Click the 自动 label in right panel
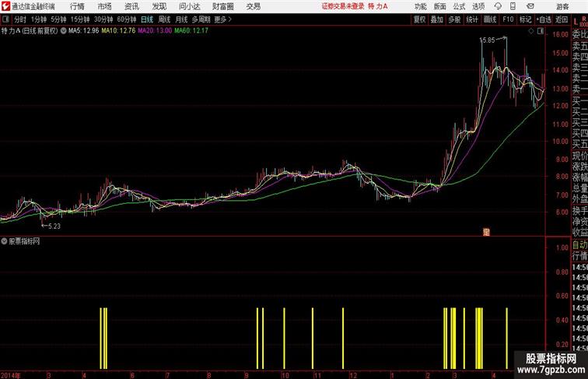The width and height of the screenshot is (588, 379). coord(579,245)
